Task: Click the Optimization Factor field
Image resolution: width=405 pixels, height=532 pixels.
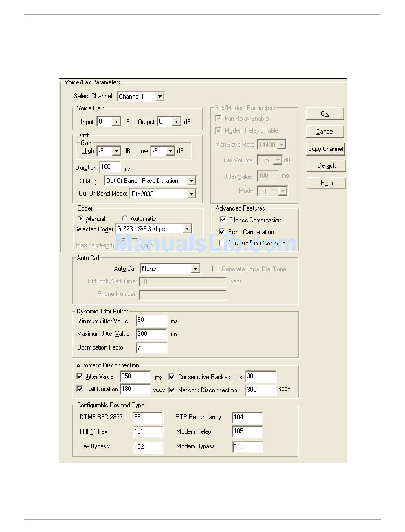Action: [x=151, y=347]
